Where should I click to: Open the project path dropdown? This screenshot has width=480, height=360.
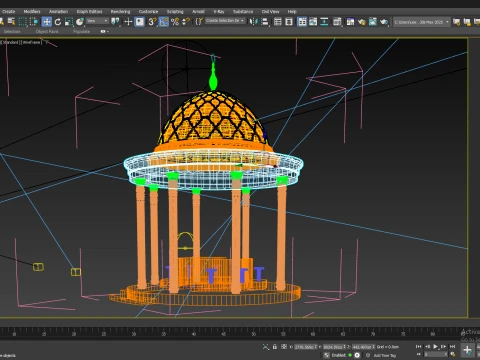pos(421,22)
